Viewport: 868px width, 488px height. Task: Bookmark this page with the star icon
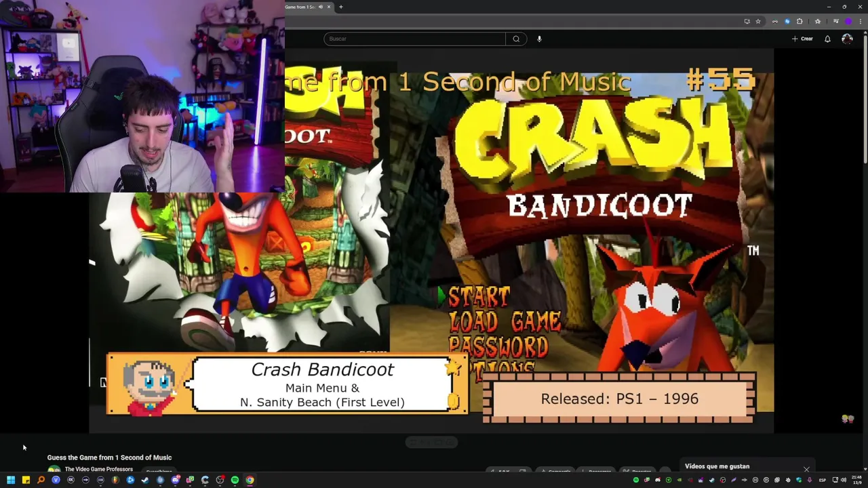pos(758,21)
